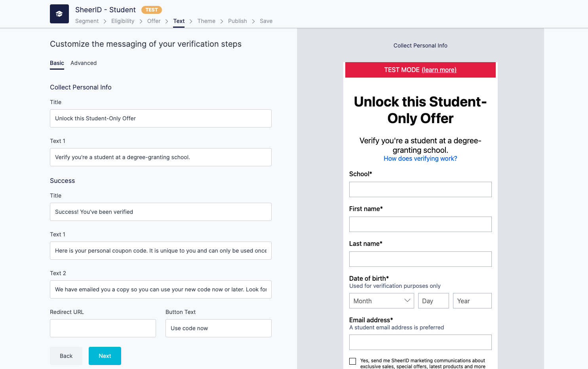Open the Month dropdown for date of birth
This screenshot has height=369, width=588.
click(381, 301)
